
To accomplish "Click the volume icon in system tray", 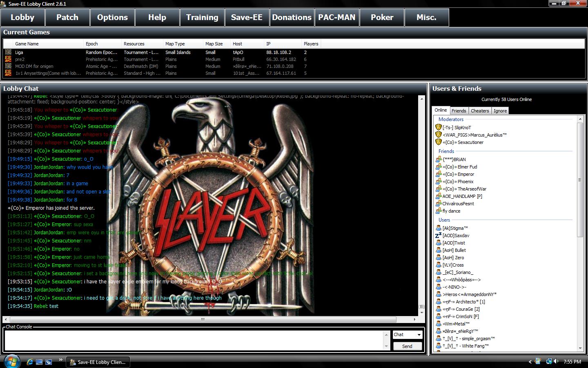I will pyautogui.click(x=556, y=361).
